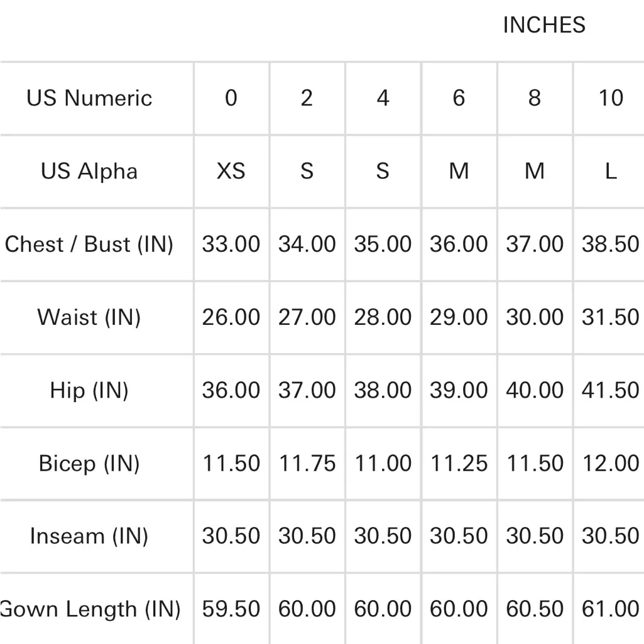Click US Numeric size 6 column header
Image resolution: width=644 pixels, height=644 pixels.
[459, 98]
